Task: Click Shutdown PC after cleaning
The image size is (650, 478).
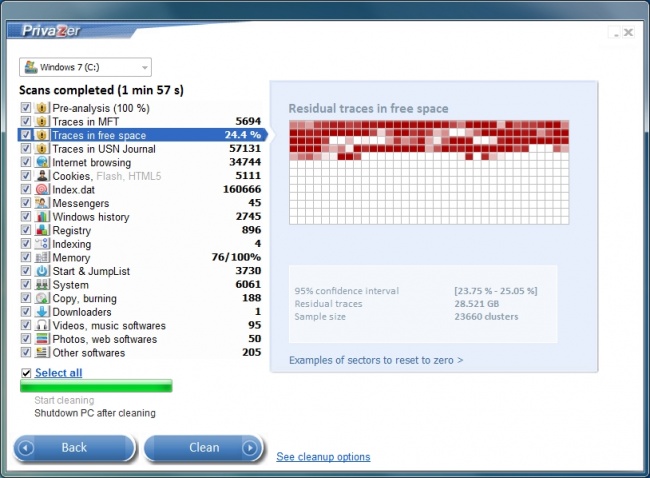Action: pyautogui.click(x=95, y=413)
